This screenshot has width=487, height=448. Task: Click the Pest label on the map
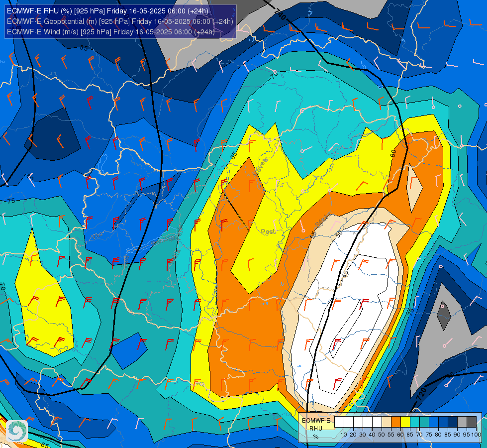click(268, 232)
